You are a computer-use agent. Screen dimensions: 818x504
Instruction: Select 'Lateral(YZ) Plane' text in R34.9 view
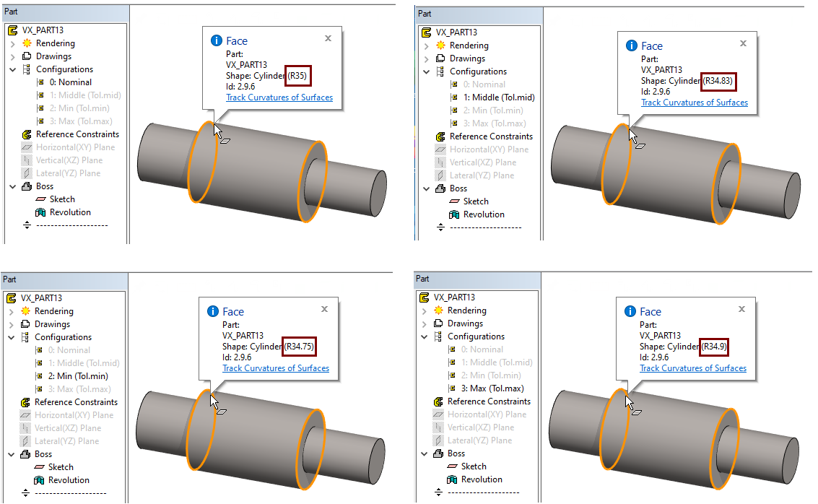[479, 441]
